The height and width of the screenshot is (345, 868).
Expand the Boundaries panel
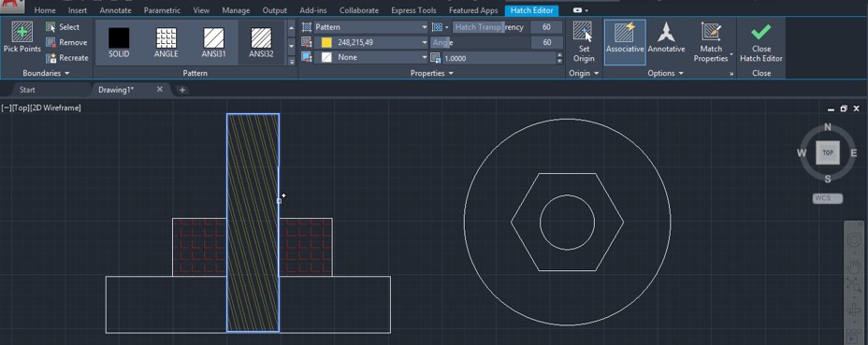click(47, 73)
